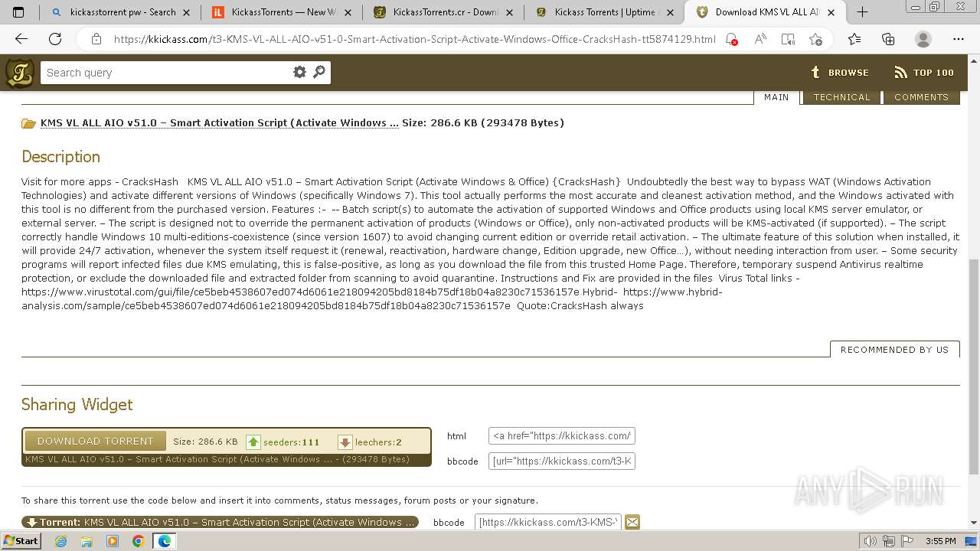Open a new browser tab

tap(862, 12)
